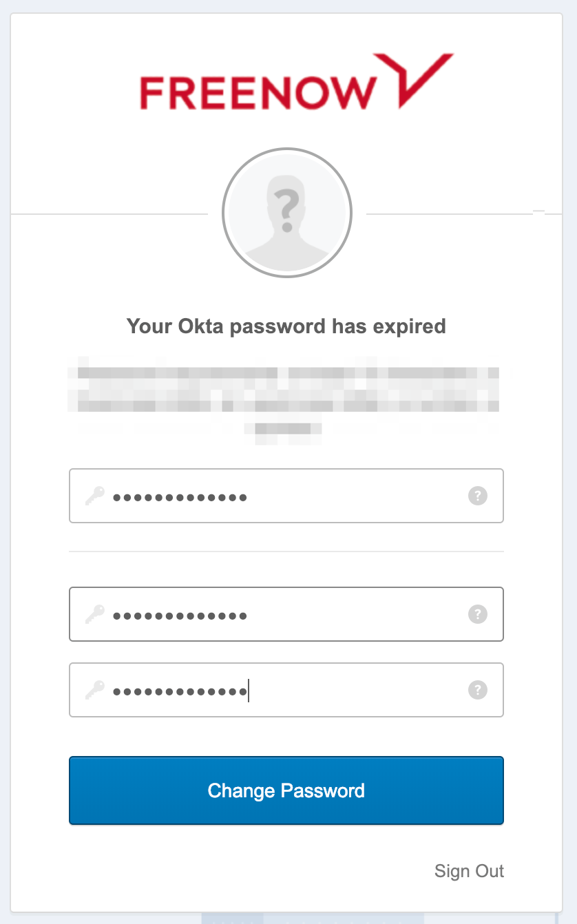Click the Sign Out link
This screenshot has width=577, height=924.
(470, 871)
